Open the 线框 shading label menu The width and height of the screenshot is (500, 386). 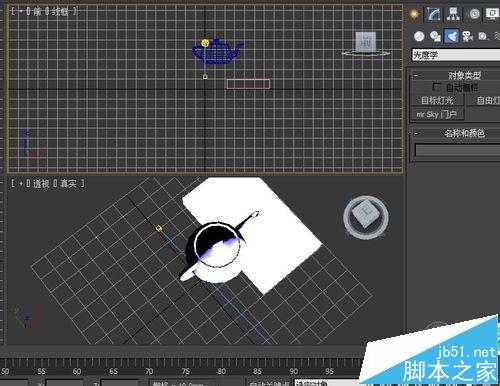[60, 12]
